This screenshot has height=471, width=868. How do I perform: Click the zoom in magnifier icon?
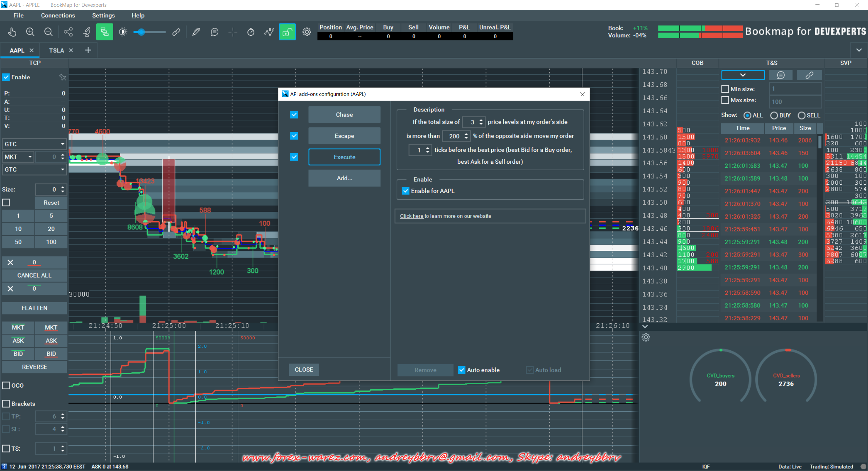[x=30, y=32]
